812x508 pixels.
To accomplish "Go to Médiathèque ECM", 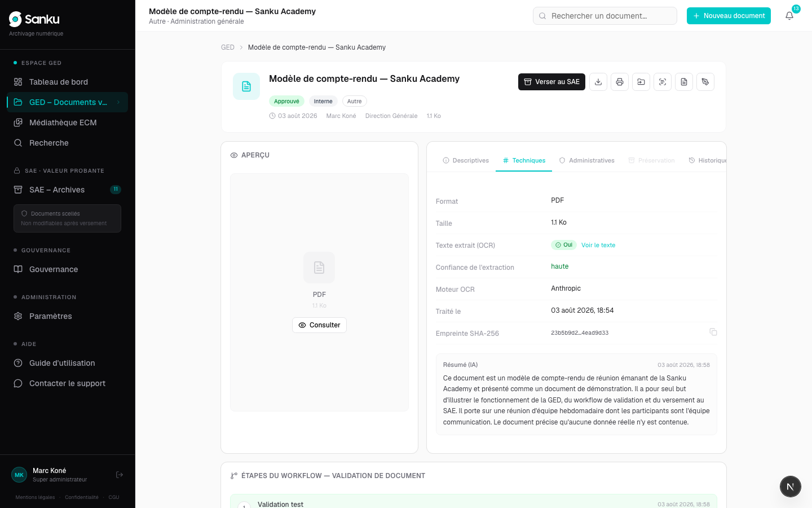I will tap(68, 122).
